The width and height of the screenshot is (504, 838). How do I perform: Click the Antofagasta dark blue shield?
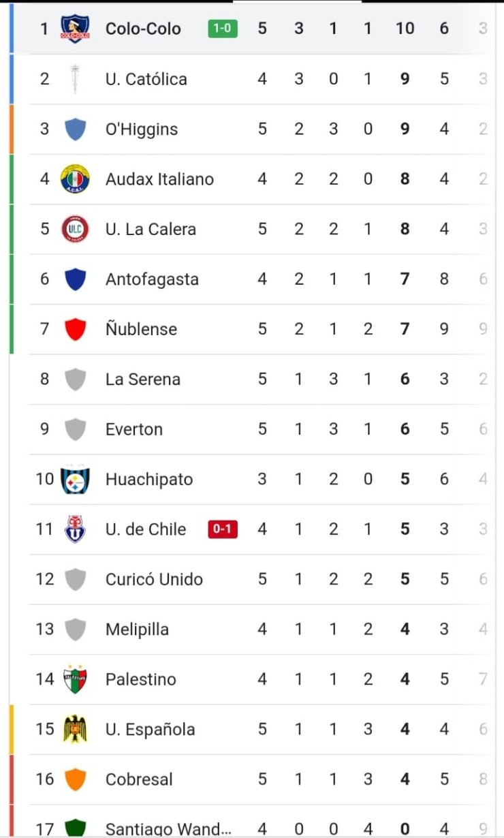[75, 279]
